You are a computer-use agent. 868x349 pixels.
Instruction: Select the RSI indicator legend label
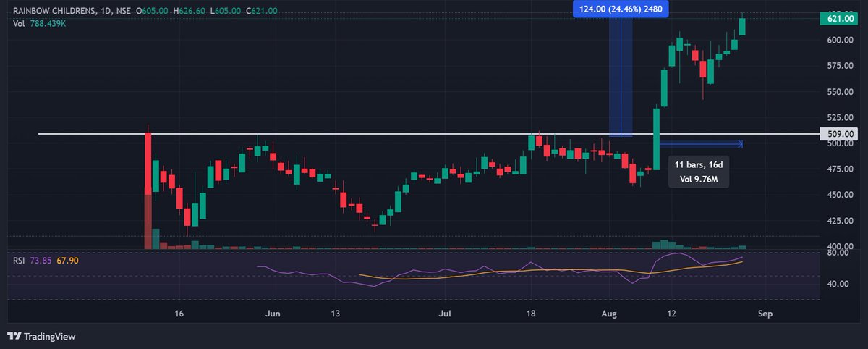[20, 259]
